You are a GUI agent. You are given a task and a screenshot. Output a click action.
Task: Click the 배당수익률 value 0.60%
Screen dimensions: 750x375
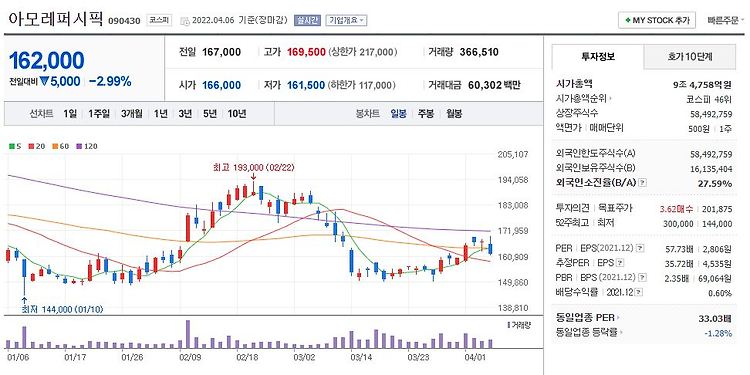tap(720, 292)
